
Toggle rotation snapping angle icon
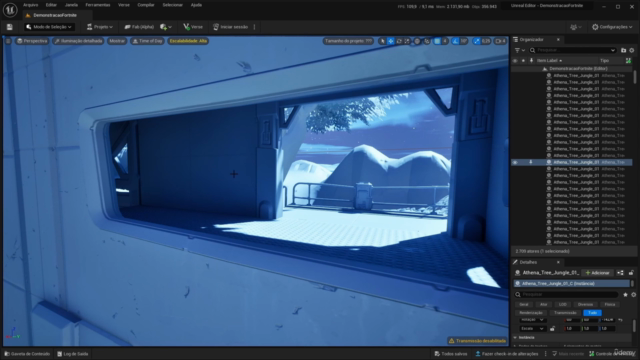pyautogui.click(x=456, y=41)
